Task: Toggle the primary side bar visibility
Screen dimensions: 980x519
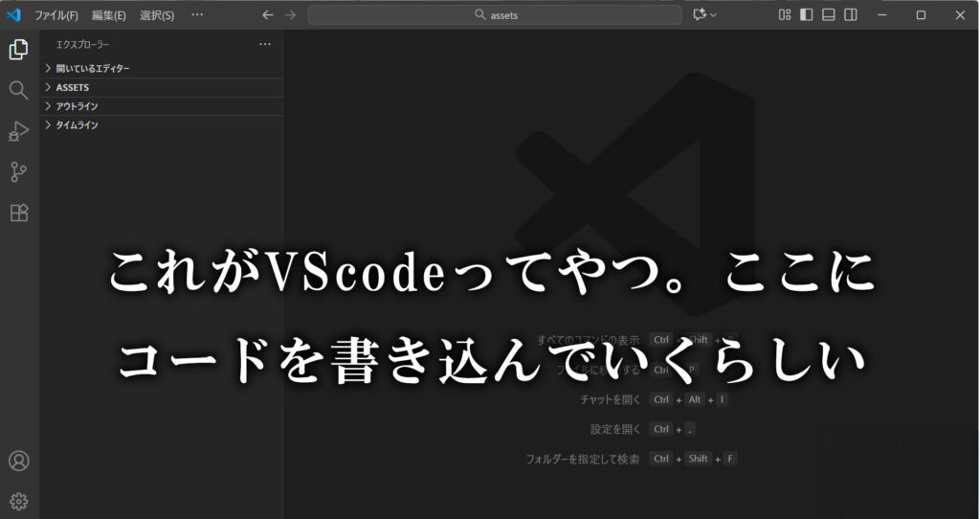Action: pos(807,14)
